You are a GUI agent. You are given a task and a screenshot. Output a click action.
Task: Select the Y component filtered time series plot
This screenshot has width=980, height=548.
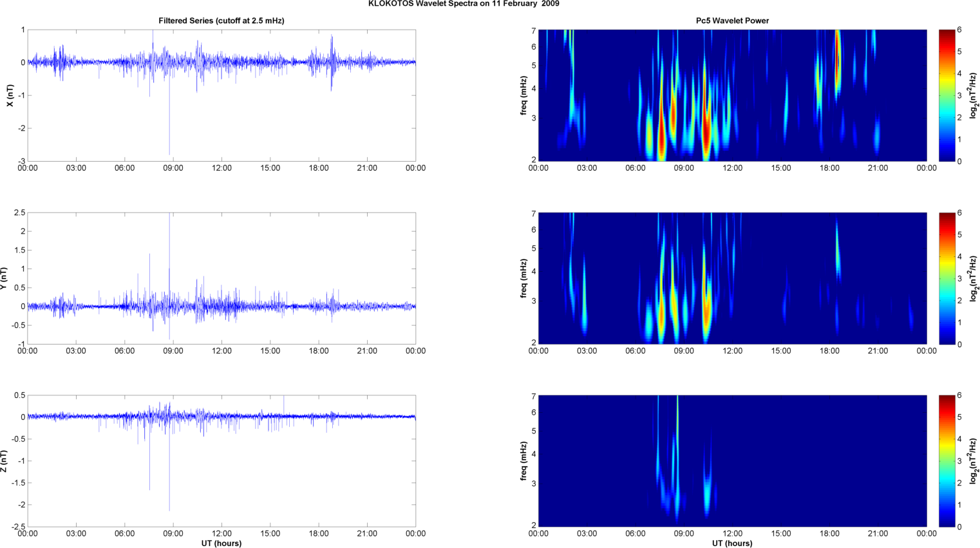(x=221, y=278)
